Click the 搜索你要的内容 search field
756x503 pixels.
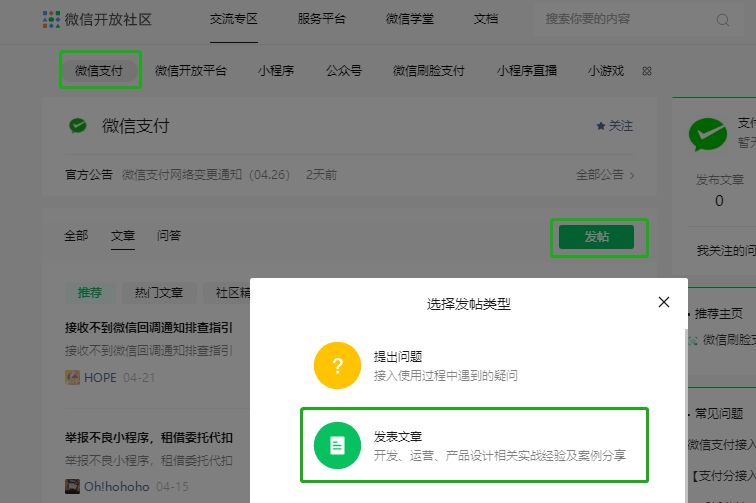[x=639, y=19]
